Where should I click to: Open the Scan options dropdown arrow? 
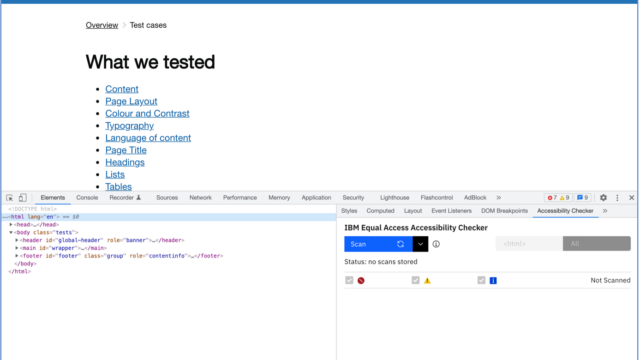pos(420,244)
